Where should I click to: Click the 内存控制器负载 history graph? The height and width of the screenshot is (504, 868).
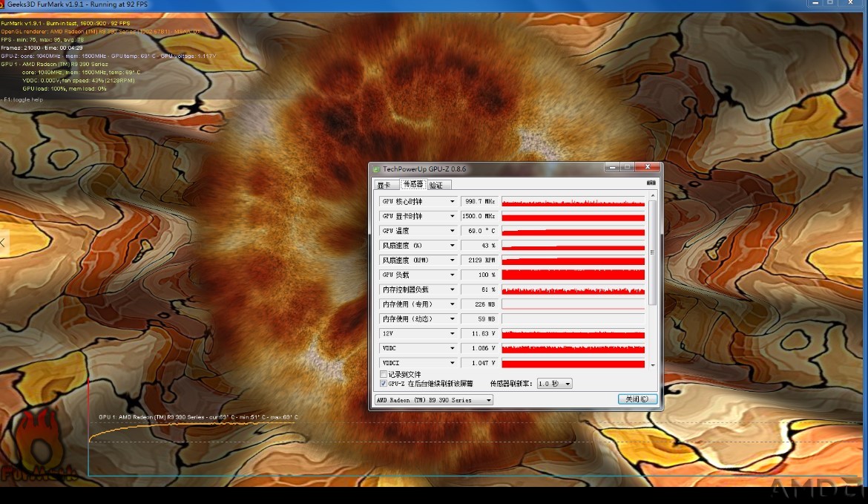pyautogui.click(x=573, y=289)
